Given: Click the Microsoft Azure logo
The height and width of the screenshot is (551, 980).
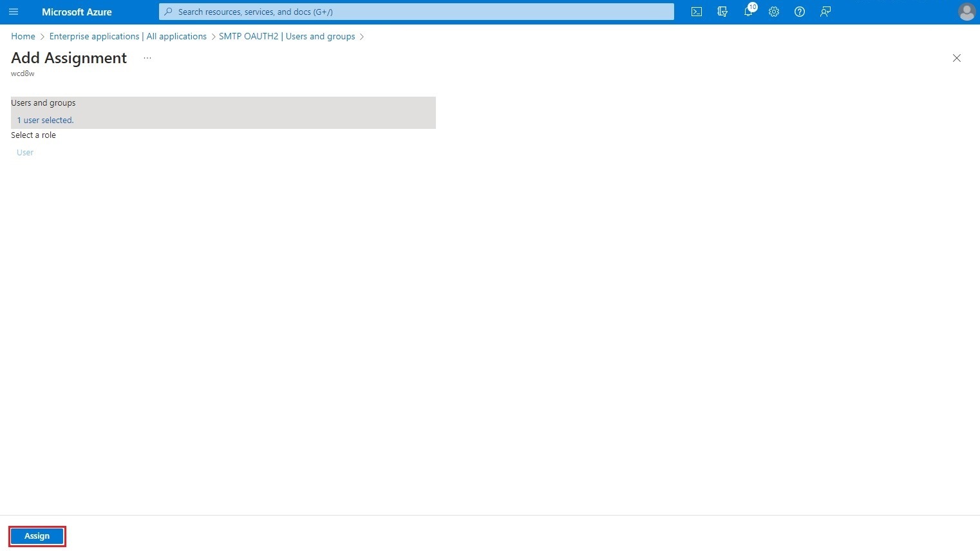Looking at the screenshot, I should click(x=76, y=12).
